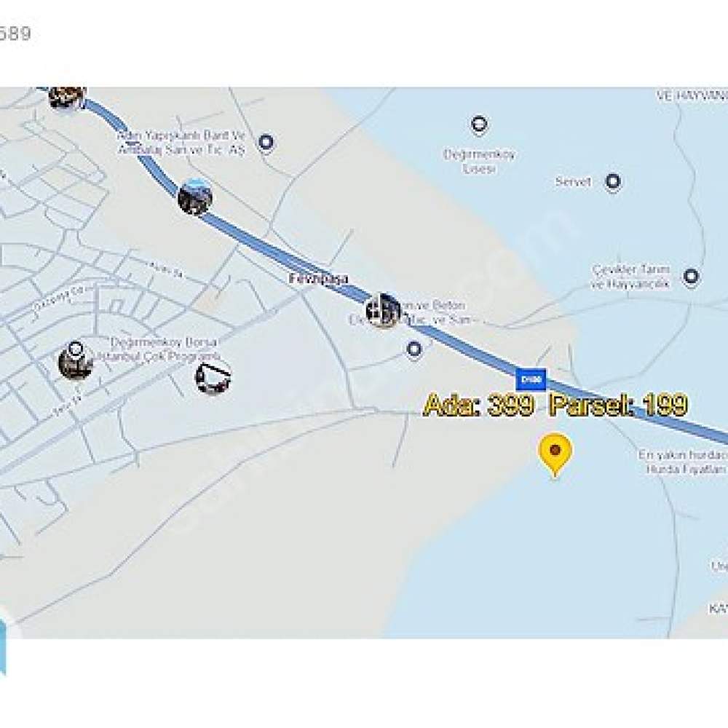Open the Servet place pin
The width and height of the screenshot is (728, 728).
[613, 181]
